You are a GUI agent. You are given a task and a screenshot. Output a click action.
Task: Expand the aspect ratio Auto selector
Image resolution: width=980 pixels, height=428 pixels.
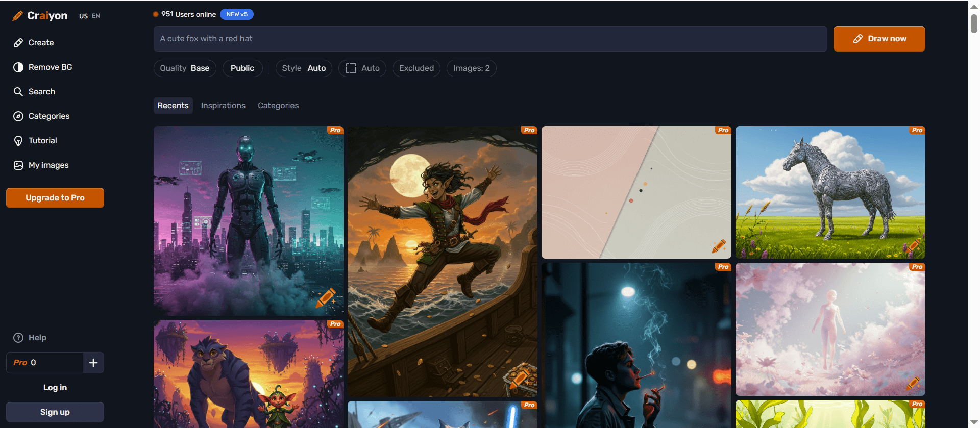362,68
